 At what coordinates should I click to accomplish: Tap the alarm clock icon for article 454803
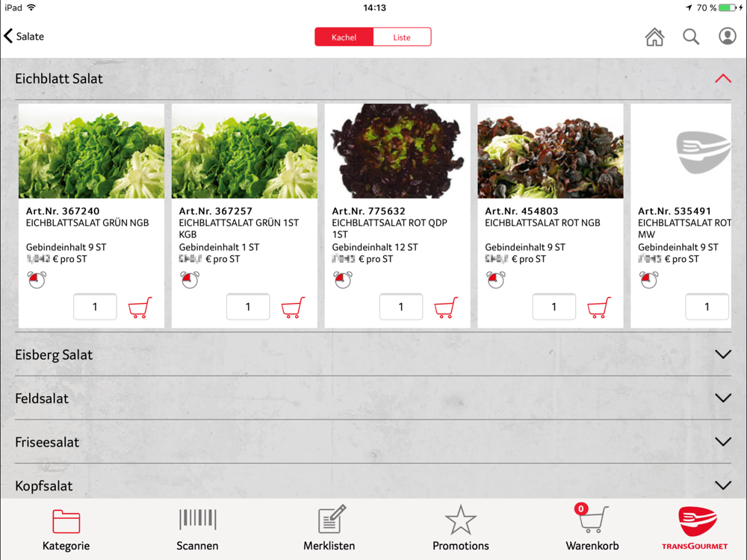[x=495, y=279]
